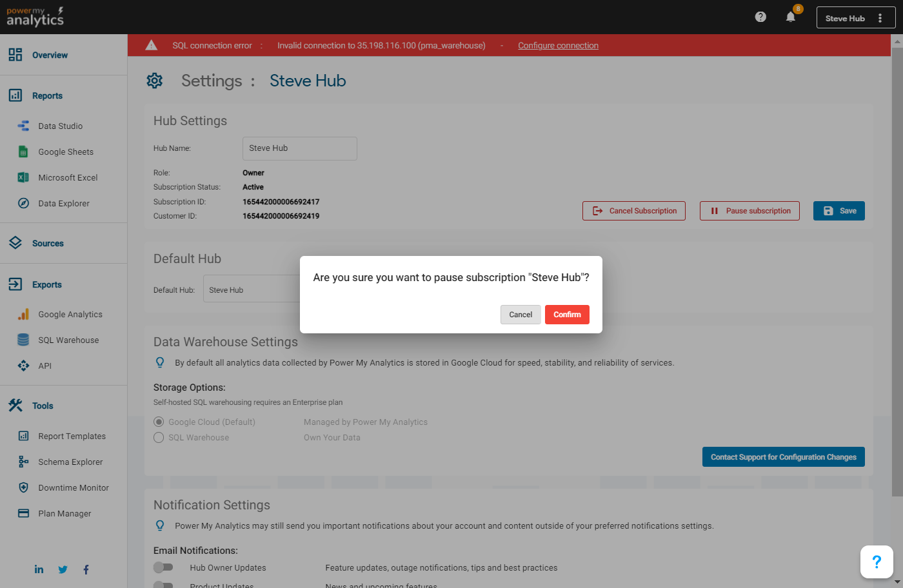Open the LinkedIn social icon link

tap(39, 569)
